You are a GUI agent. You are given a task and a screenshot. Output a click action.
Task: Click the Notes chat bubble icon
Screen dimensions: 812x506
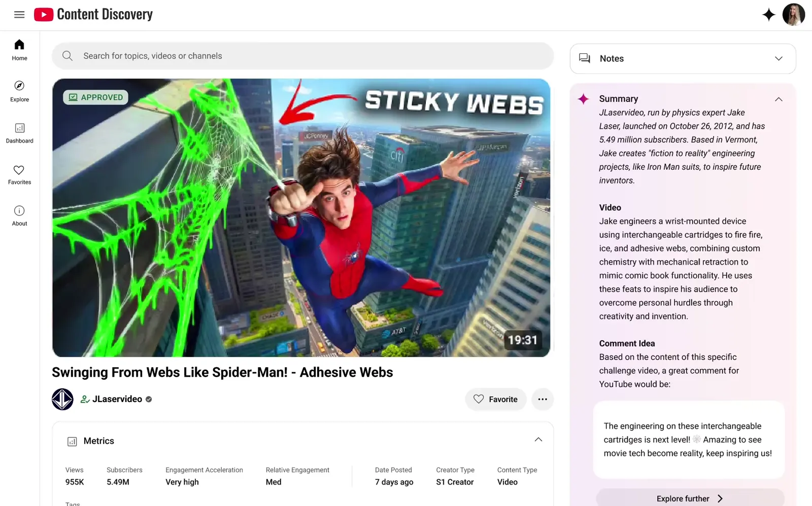coord(585,58)
